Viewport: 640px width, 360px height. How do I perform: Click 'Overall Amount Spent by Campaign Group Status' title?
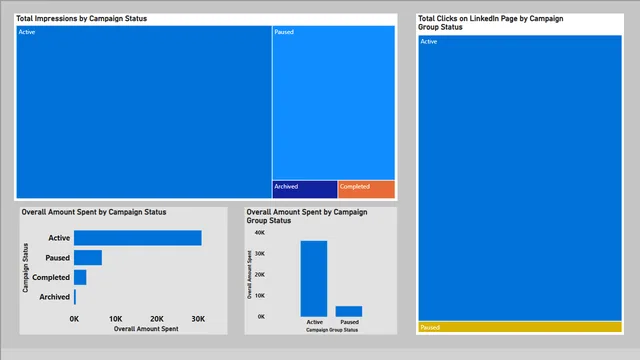[307, 216]
